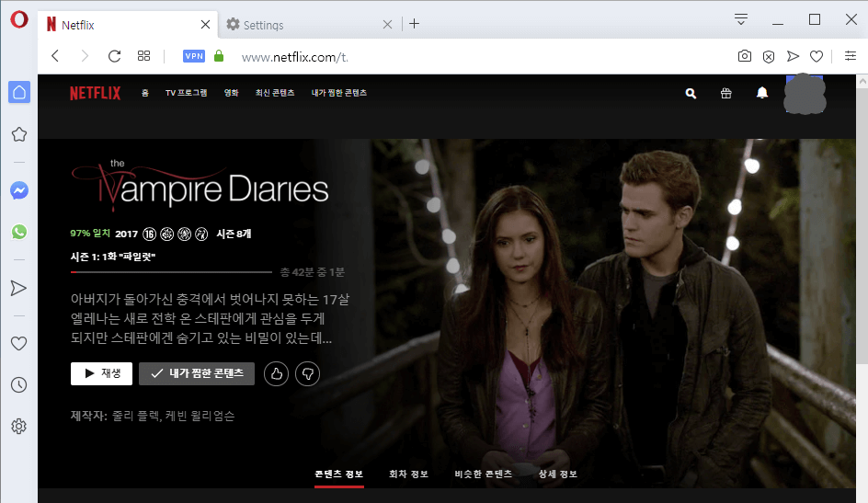
Task: Go to Netflix 홈 menu item
Action: [x=145, y=93]
